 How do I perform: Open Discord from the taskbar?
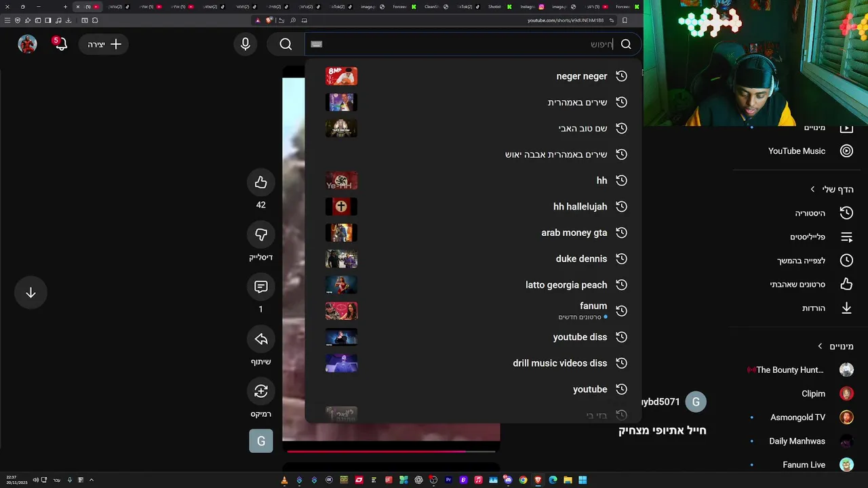(508, 480)
